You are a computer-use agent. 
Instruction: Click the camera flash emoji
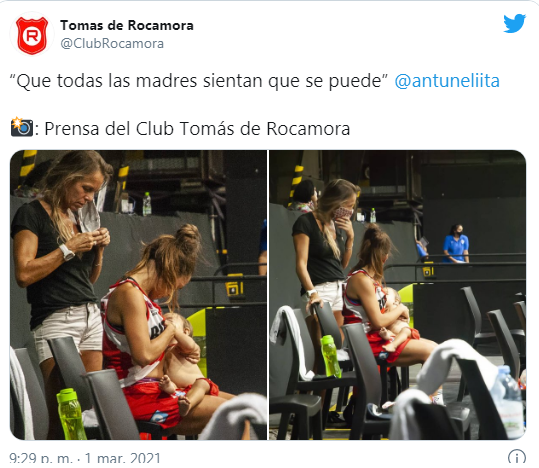(x=22, y=127)
